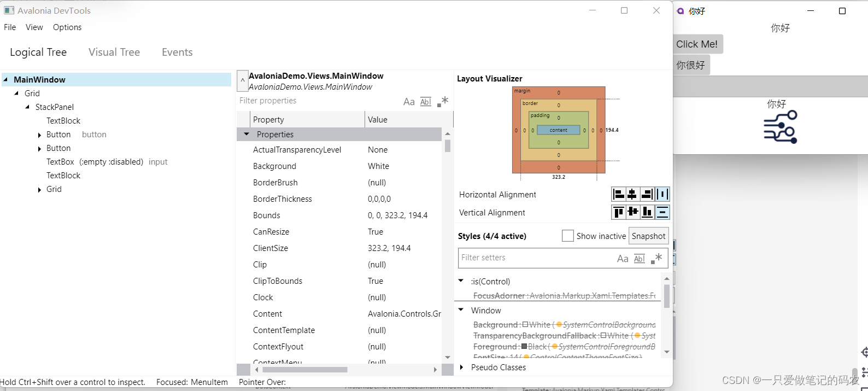Viewport: 868px width, 391px height.
Task: Set horizontal alignment to stretch
Action: click(x=662, y=194)
